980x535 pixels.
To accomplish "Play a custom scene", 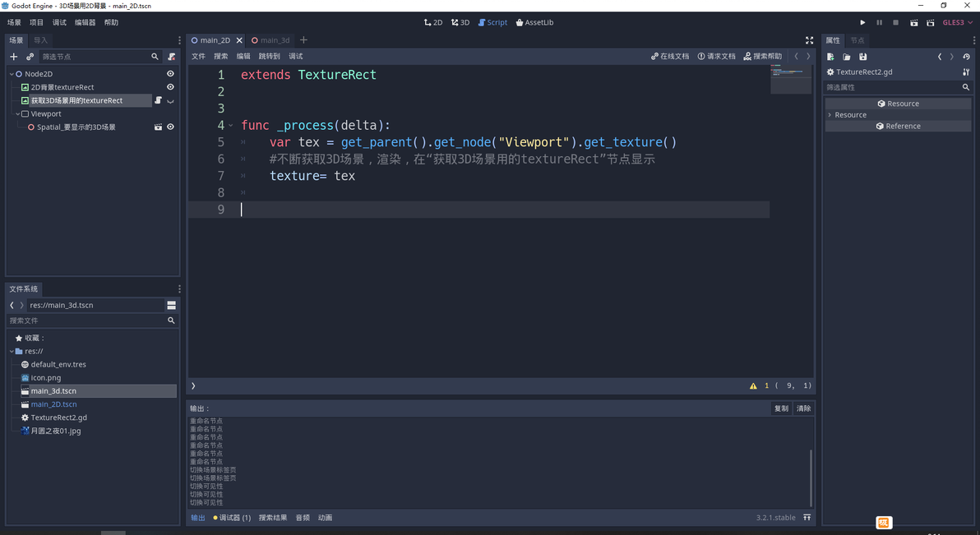I will 931,22.
